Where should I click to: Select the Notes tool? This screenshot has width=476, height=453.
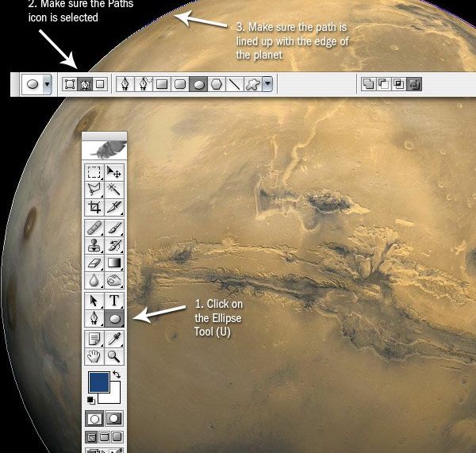pos(94,339)
